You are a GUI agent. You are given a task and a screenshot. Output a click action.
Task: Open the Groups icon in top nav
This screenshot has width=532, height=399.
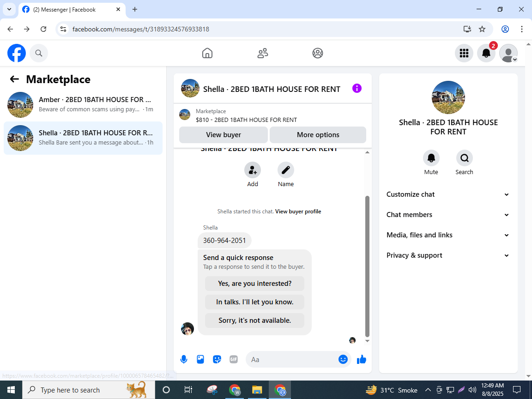(x=318, y=53)
